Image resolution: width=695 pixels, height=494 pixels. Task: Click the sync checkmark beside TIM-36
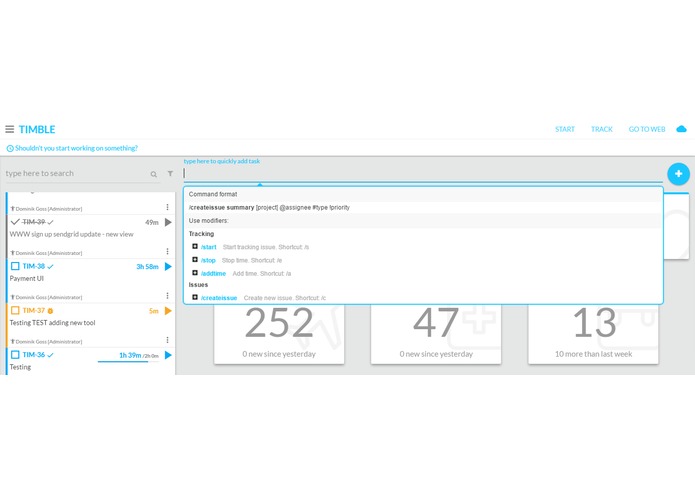coord(51,355)
